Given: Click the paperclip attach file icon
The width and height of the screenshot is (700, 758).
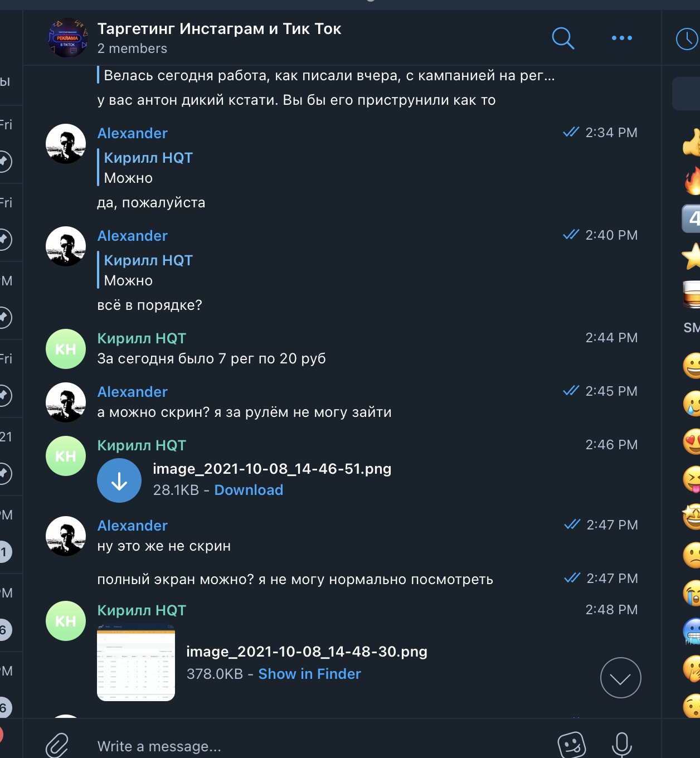Looking at the screenshot, I should click(57, 745).
